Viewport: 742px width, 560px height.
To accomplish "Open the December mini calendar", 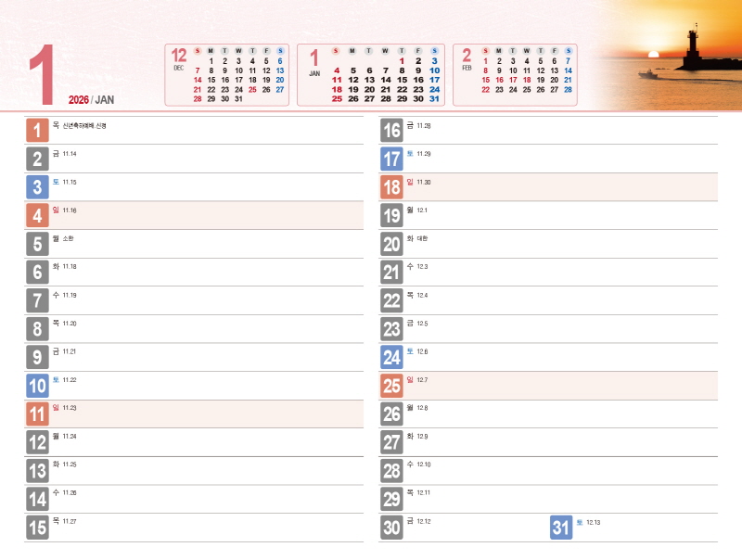I will point(228,74).
